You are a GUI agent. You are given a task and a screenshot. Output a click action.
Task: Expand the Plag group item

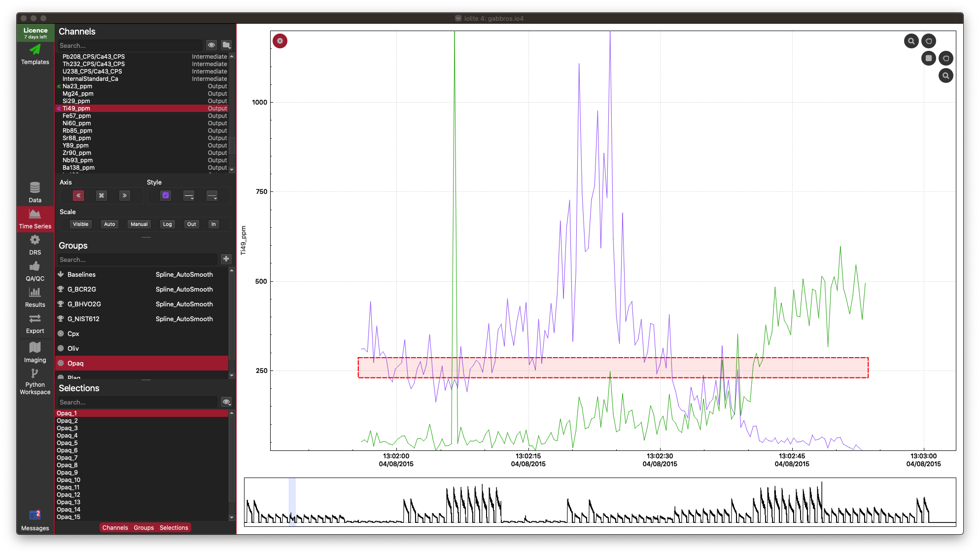(x=232, y=376)
